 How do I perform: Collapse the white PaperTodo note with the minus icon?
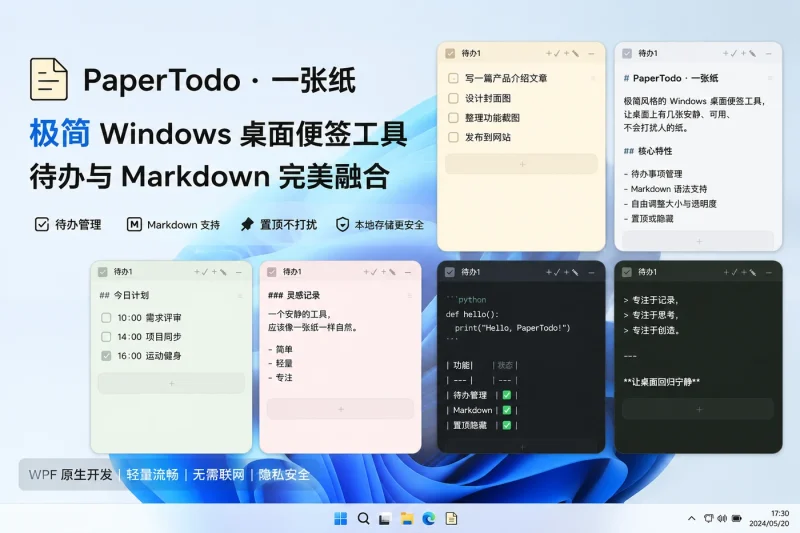coord(768,54)
